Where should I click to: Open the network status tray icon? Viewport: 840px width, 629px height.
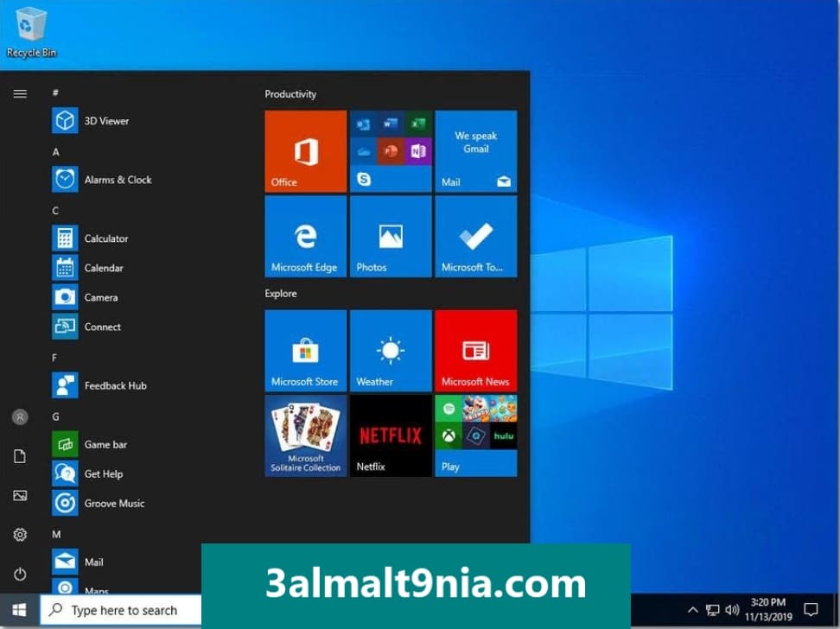coord(712,610)
